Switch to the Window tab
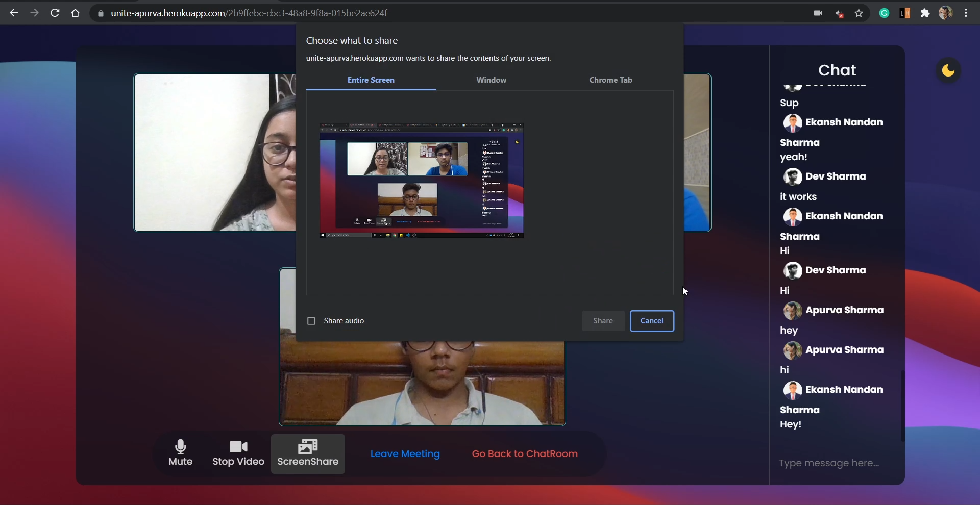The image size is (980, 505). pyautogui.click(x=492, y=80)
